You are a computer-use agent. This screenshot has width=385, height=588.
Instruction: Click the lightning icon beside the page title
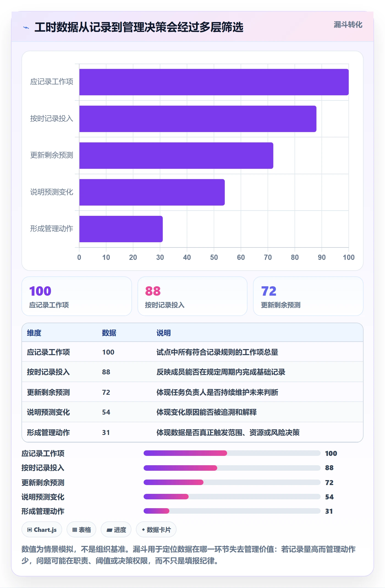(x=26, y=28)
